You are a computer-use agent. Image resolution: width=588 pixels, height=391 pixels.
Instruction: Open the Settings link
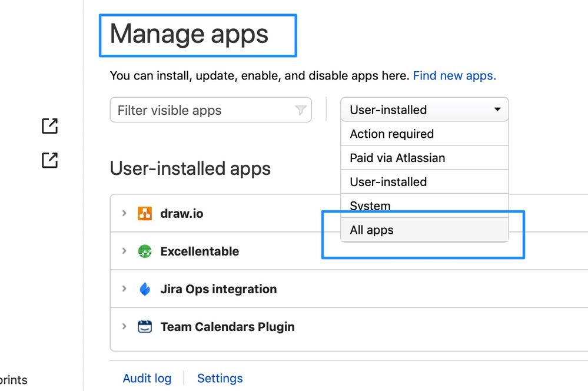(x=220, y=378)
